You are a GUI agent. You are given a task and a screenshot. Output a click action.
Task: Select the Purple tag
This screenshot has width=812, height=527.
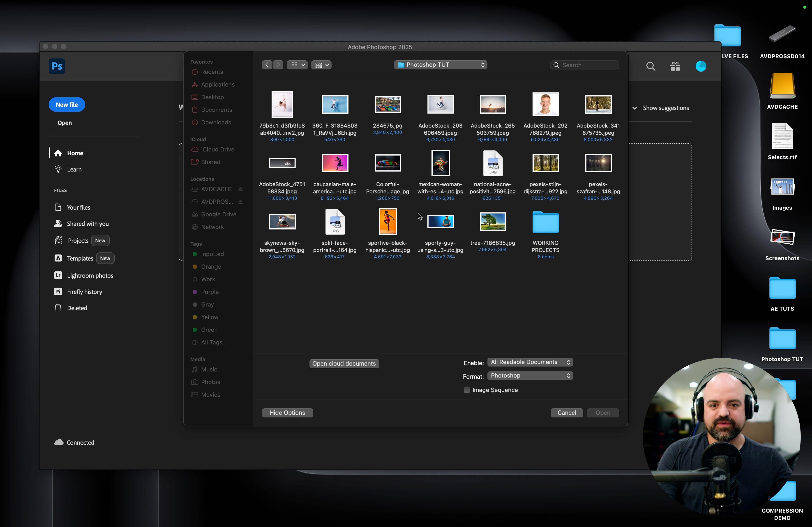210,292
